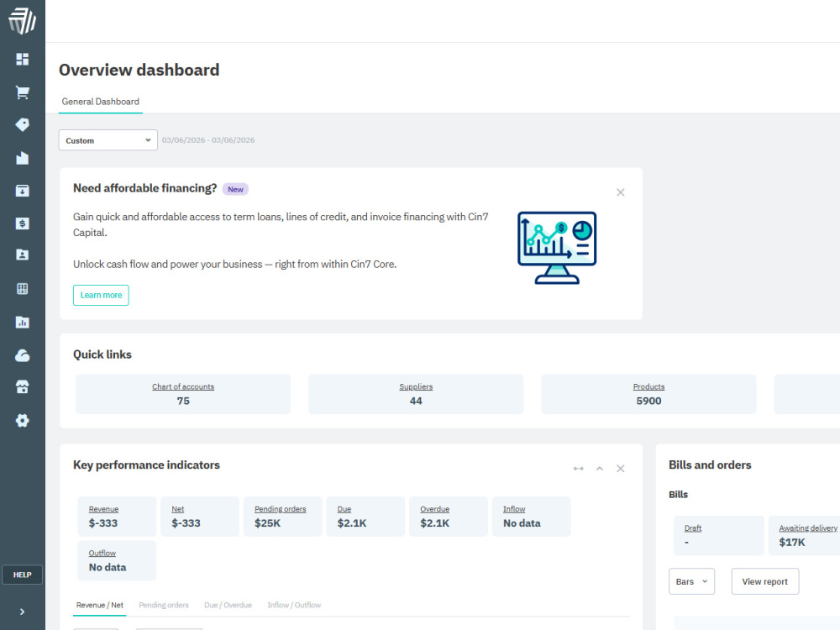Open the gear Settings icon in sidebar

coord(22,421)
